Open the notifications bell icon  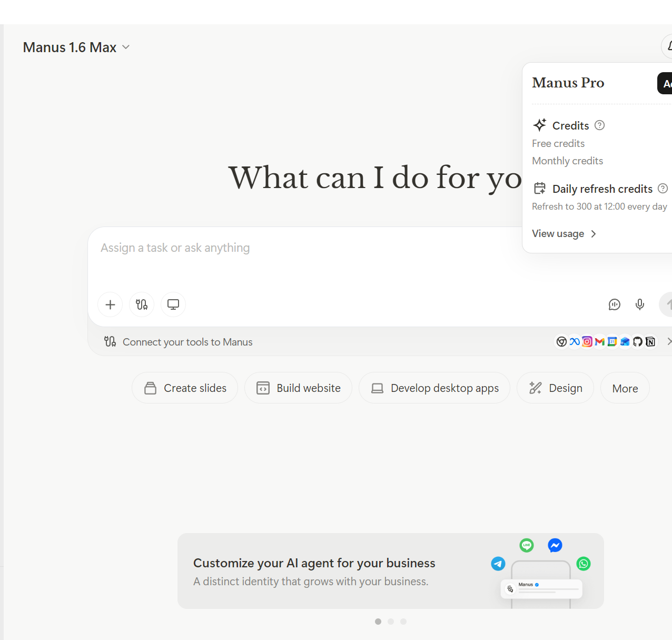[668, 46]
